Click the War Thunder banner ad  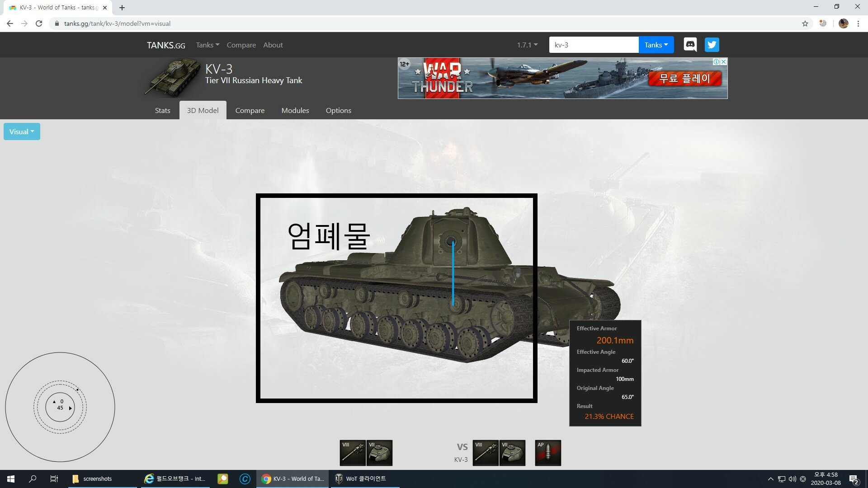[x=562, y=78]
